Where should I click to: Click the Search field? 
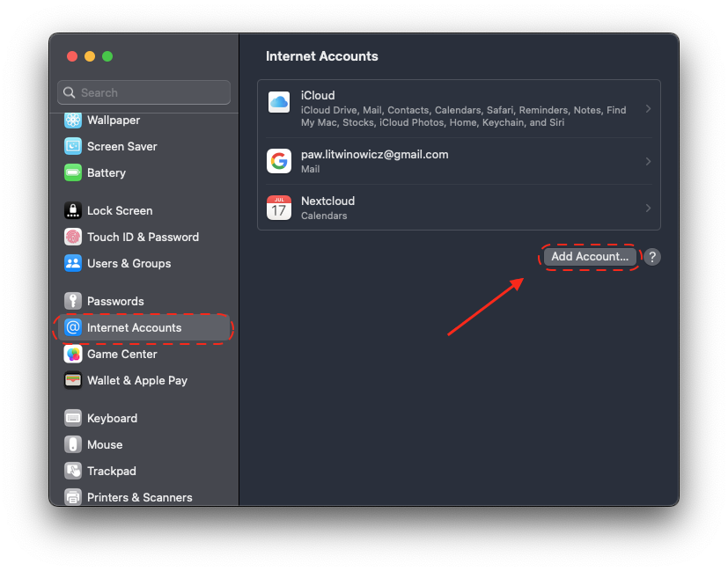143,92
